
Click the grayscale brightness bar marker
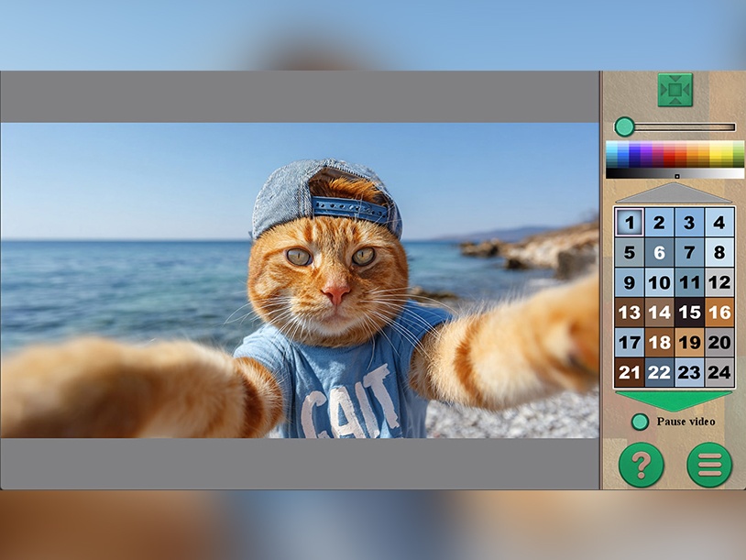pos(677,177)
